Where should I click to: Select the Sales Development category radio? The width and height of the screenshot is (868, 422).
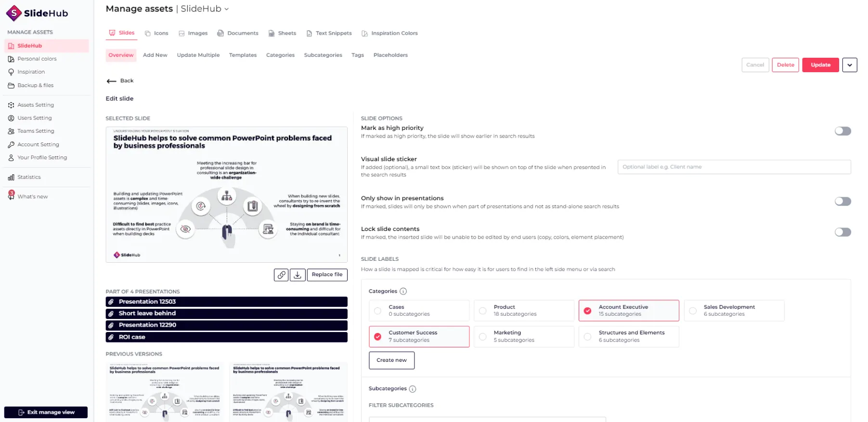[x=692, y=311]
